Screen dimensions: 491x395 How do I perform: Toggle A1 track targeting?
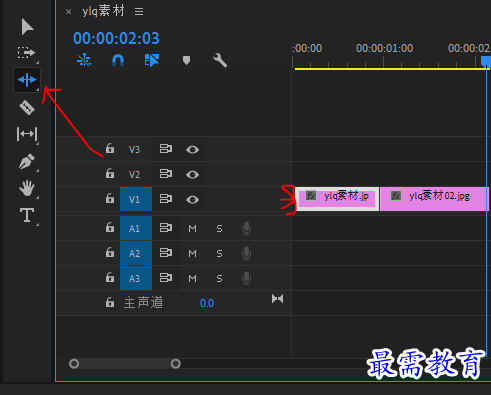point(136,228)
